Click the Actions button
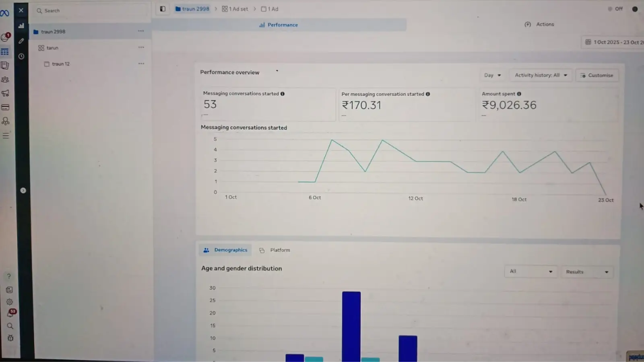The width and height of the screenshot is (644, 362). click(x=540, y=25)
